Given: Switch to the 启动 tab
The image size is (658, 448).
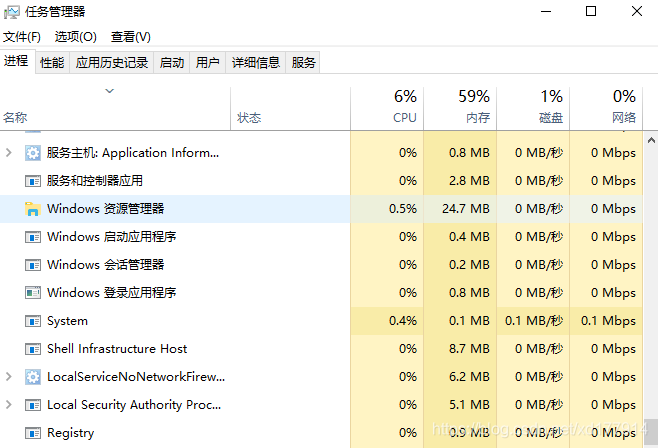Looking at the screenshot, I should (x=172, y=63).
